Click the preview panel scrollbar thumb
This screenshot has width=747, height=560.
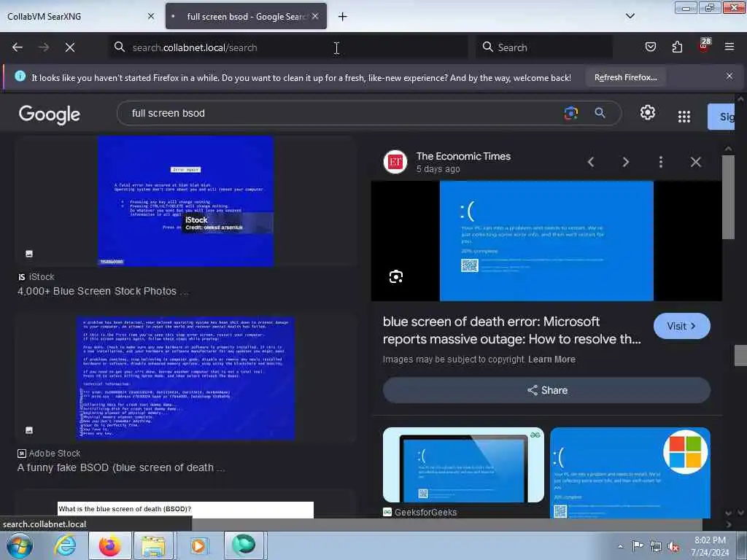(728, 197)
